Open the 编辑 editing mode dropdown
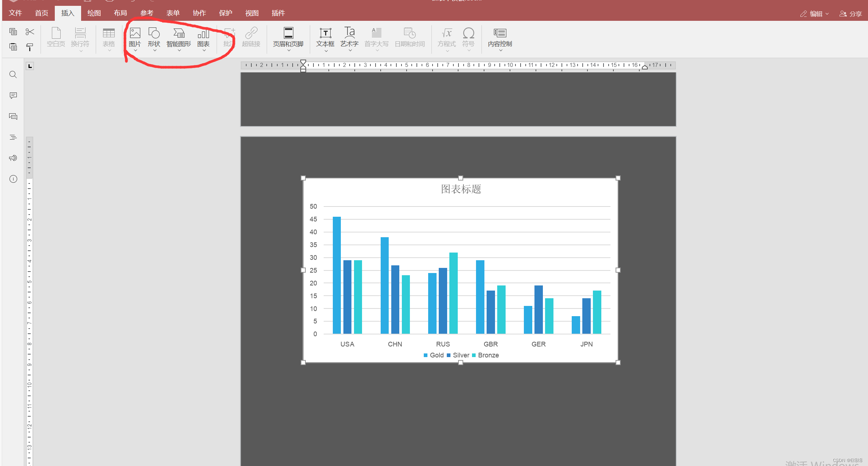 click(814, 14)
